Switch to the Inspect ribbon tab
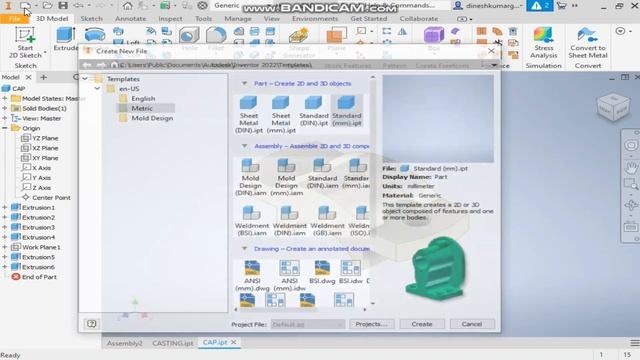Viewport: 640px width, 360px height. pyautogui.click(x=170, y=19)
